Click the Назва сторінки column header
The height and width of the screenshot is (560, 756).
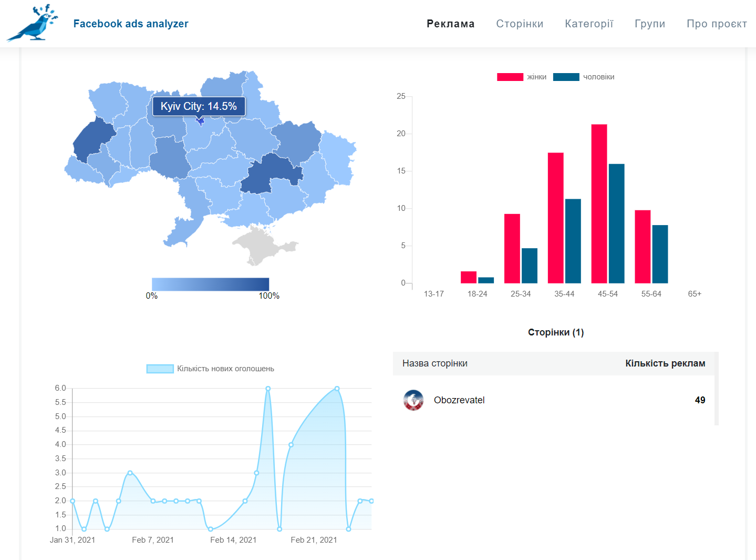(435, 363)
